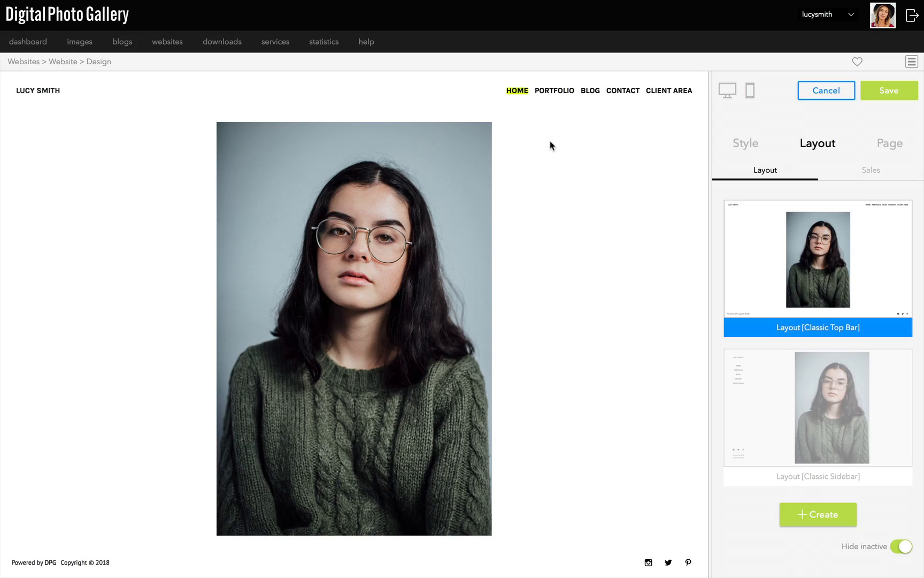
Task: Open the Sales sub-tab
Action: tap(871, 170)
